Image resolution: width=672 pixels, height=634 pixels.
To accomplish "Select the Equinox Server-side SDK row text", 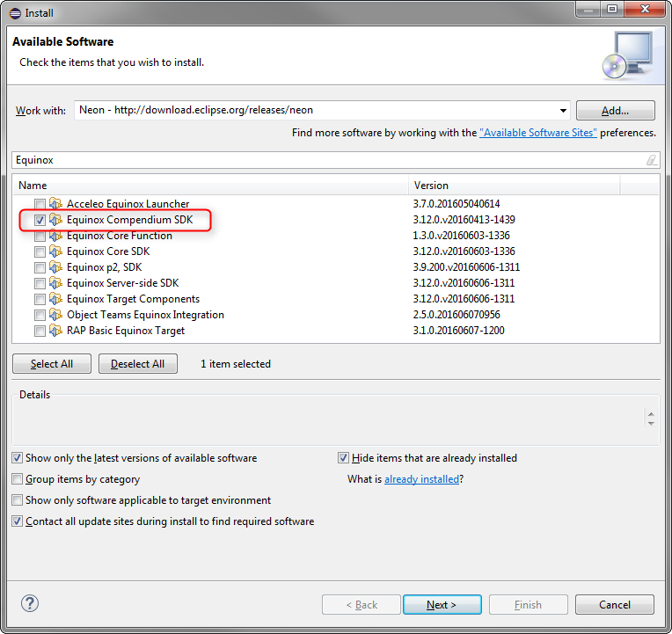I will point(122,283).
